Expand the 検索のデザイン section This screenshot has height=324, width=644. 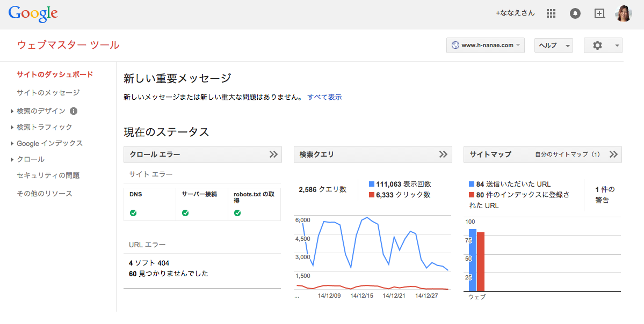[x=41, y=111]
